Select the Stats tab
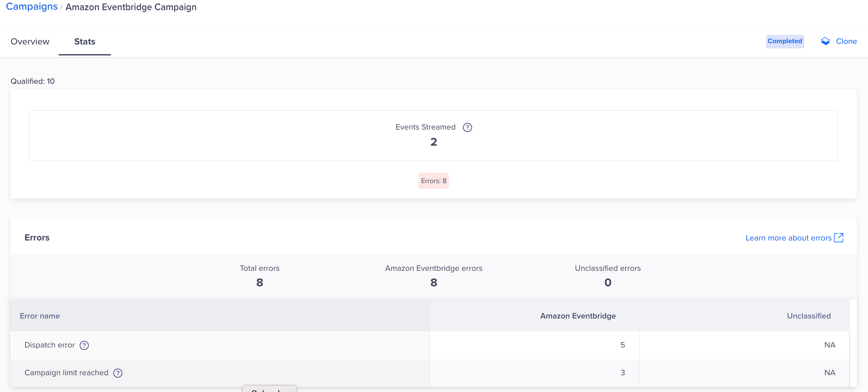The image size is (868, 392). [84, 41]
